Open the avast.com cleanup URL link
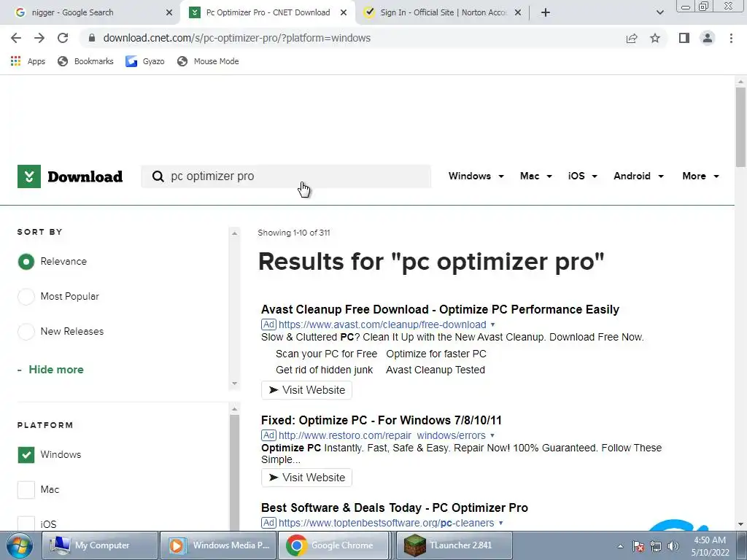This screenshot has width=747, height=560. [x=382, y=324]
